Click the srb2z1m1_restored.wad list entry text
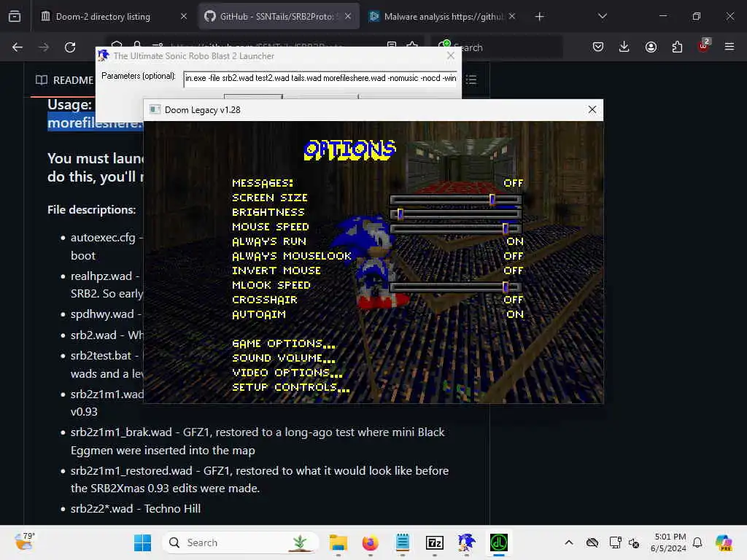 (260, 480)
